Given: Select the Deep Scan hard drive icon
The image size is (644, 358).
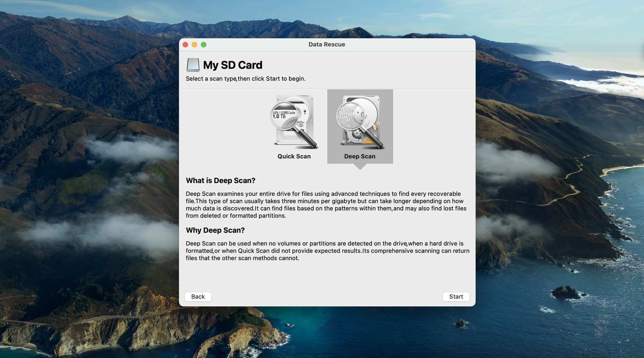Looking at the screenshot, I should pyautogui.click(x=360, y=122).
